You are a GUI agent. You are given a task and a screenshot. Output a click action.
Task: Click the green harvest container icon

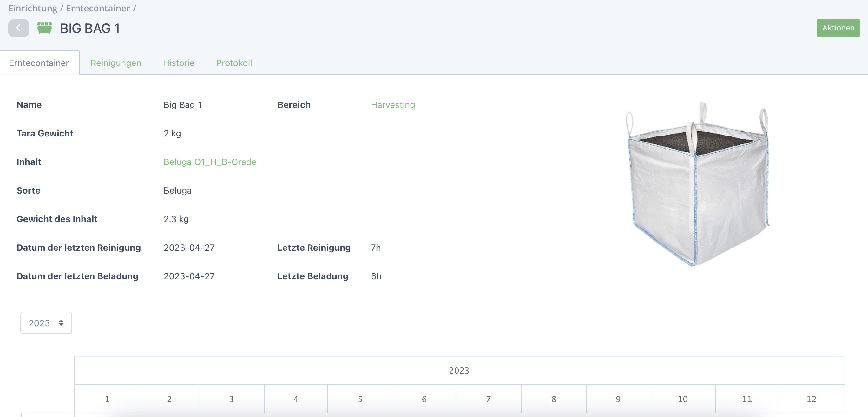(x=44, y=28)
